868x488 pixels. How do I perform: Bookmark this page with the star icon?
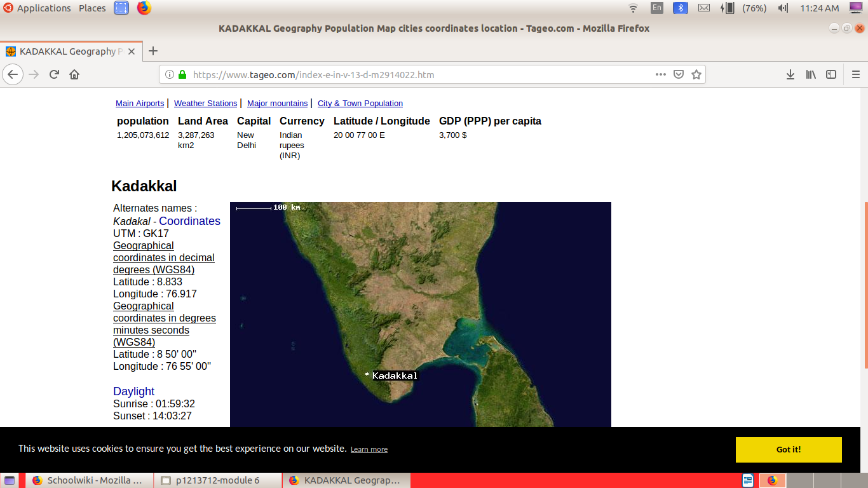696,74
